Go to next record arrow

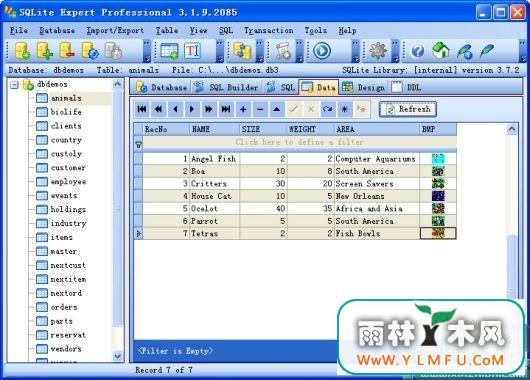[x=192, y=109]
